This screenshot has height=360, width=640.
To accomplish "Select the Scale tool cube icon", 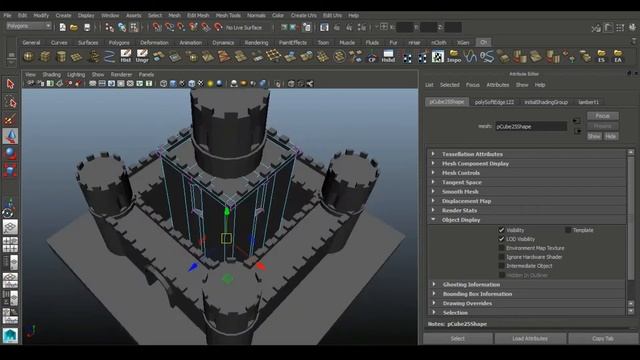I will point(10,170).
